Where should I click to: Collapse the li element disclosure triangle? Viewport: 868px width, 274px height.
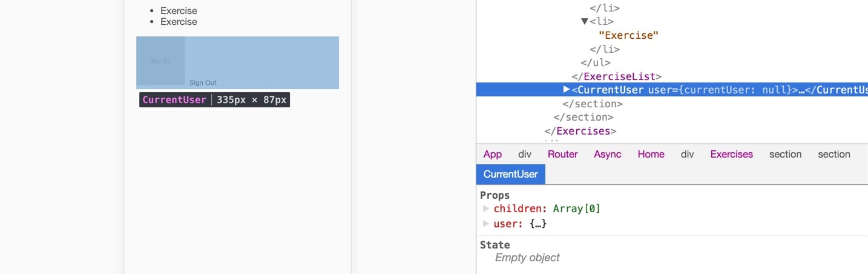coord(585,21)
